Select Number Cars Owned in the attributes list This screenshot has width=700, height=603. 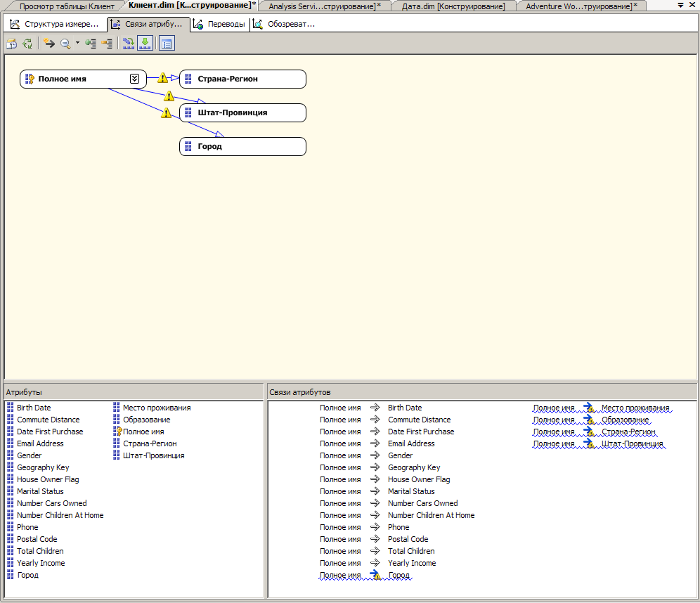(x=52, y=503)
